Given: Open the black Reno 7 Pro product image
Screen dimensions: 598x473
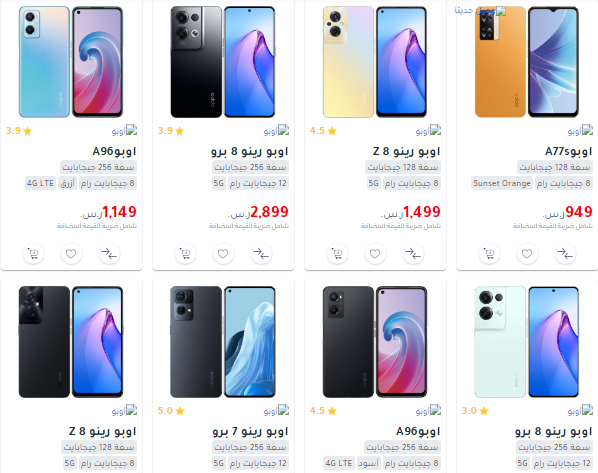Looking at the screenshot, I should click(223, 342).
